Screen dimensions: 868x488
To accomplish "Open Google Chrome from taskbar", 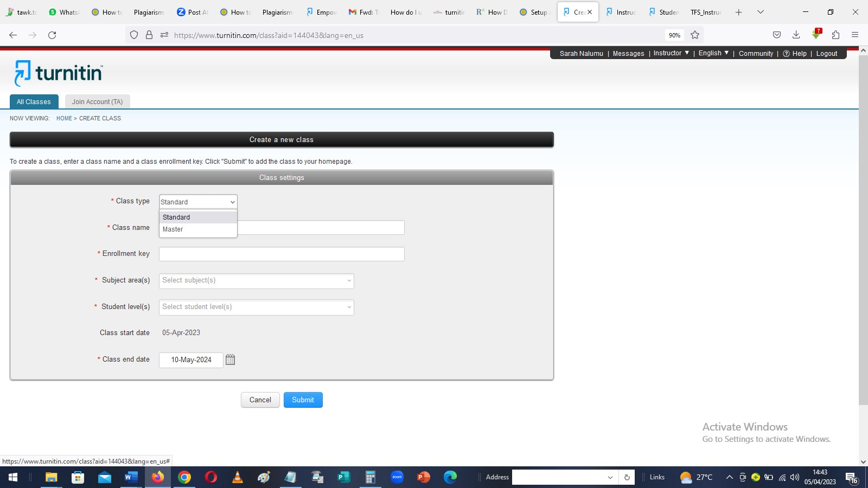I will 184,477.
